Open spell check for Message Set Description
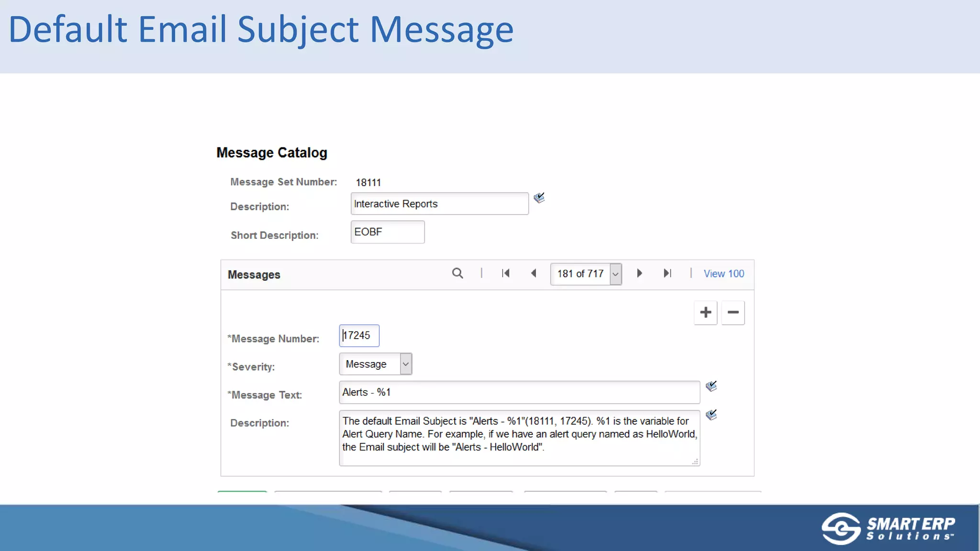The width and height of the screenshot is (980, 551). pos(539,198)
